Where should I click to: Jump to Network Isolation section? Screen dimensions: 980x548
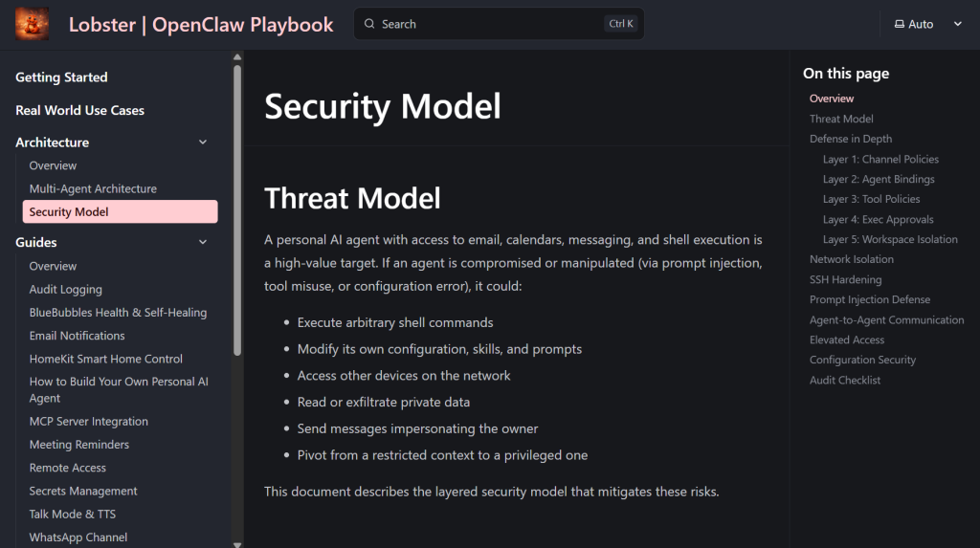point(851,259)
